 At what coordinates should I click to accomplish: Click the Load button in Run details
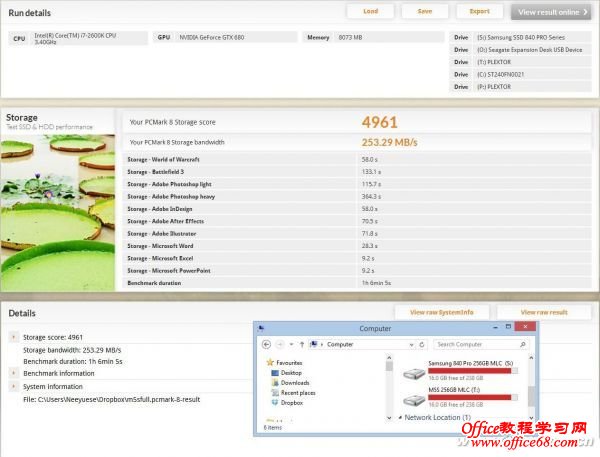pos(370,11)
